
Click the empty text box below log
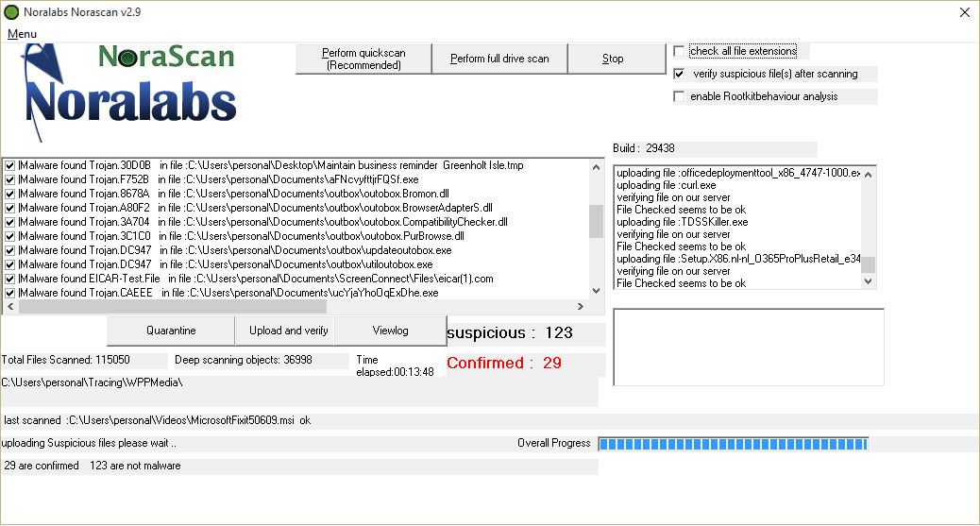(749, 348)
